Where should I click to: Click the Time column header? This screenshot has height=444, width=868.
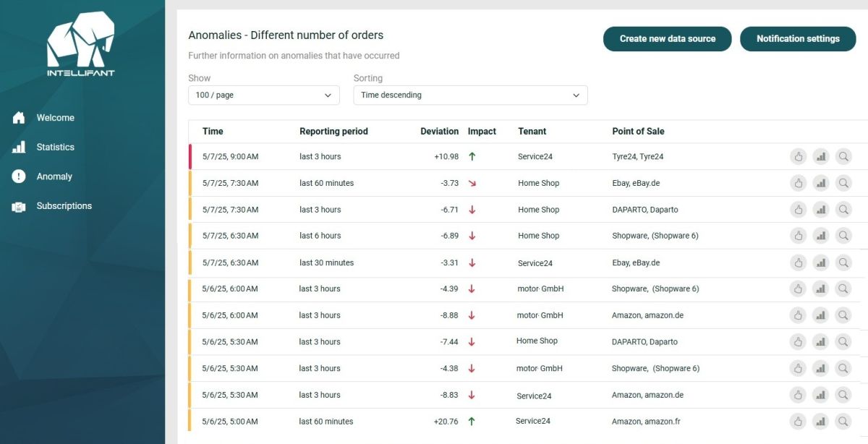pos(213,132)
